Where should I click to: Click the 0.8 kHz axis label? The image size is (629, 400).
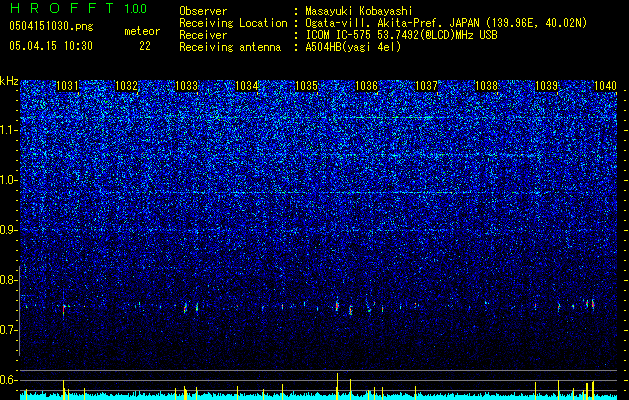[x=7, y=280]
